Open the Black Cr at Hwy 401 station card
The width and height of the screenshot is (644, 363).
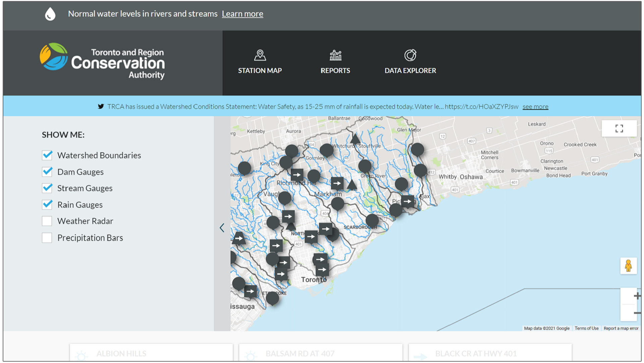click(490, 353)
